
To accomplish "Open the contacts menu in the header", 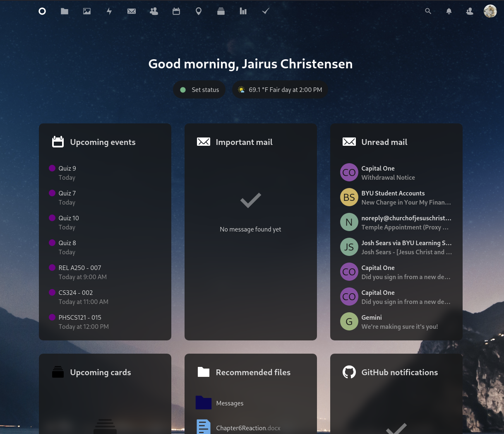I will click(470, 11).
